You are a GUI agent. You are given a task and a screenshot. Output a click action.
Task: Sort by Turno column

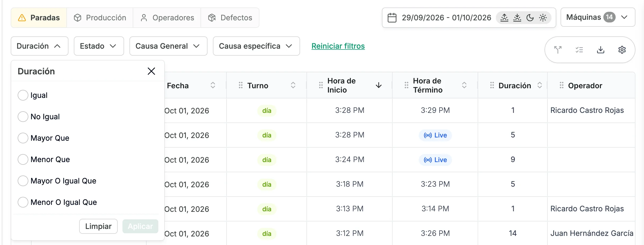(x=293, y=85)
